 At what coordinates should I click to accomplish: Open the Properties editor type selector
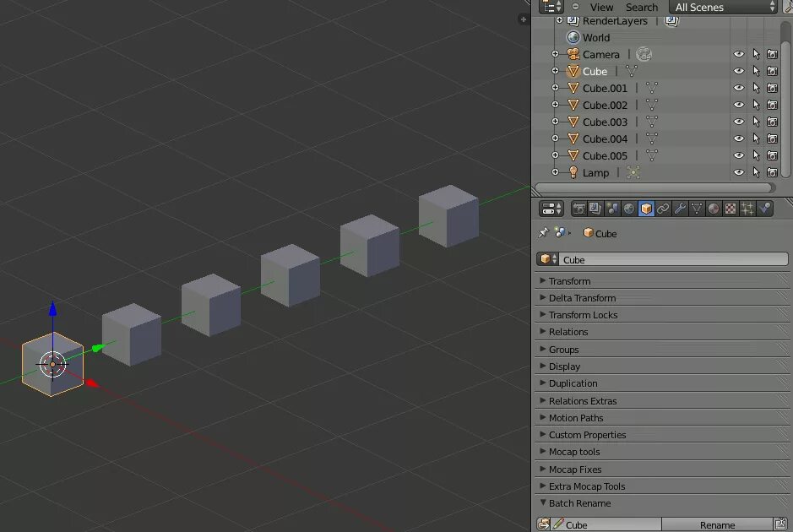click(551, 209)
